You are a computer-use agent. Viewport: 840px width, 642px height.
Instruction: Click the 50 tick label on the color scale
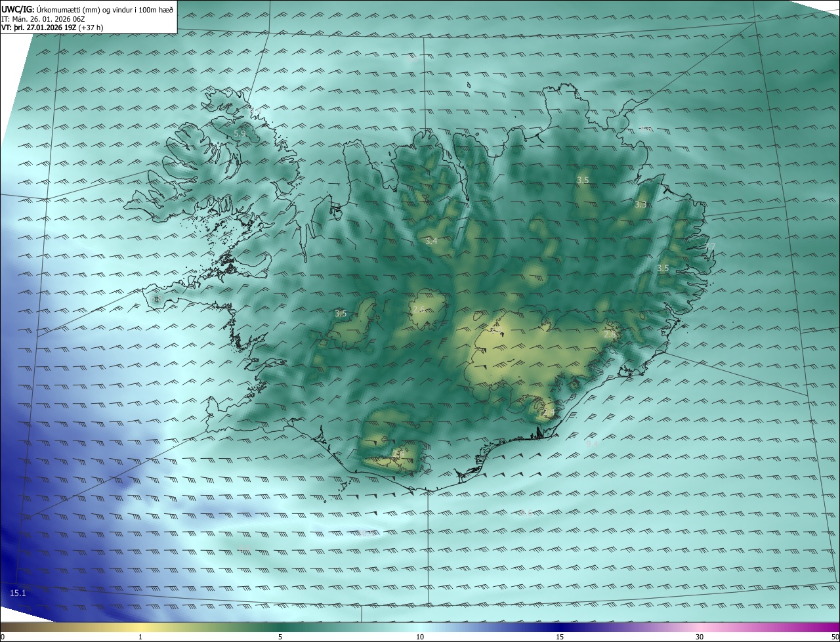click(x=835, y=637)
